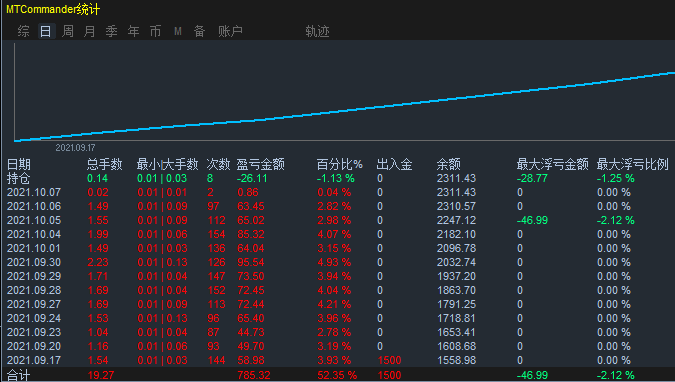Click the 2021.09.17 chart axis label
Screen dimensions: 675x382
click(75, 148)
